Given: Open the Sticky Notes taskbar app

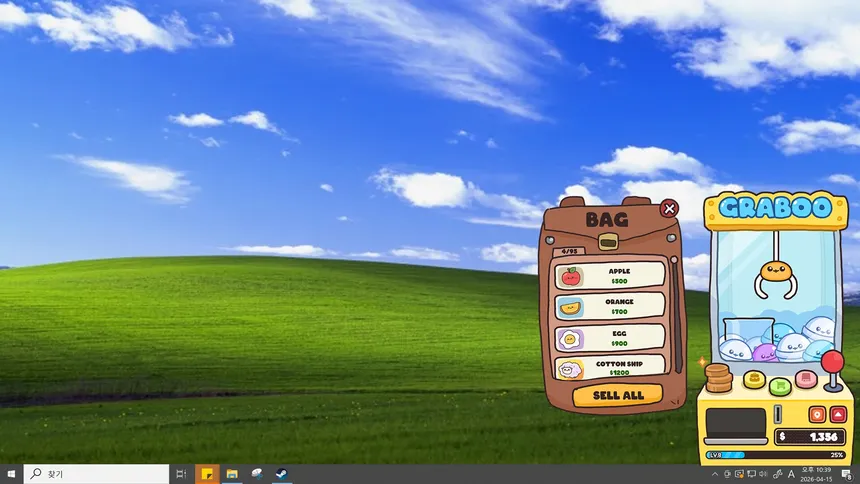Looking at the screenshot, I should [x=207, y=474].
